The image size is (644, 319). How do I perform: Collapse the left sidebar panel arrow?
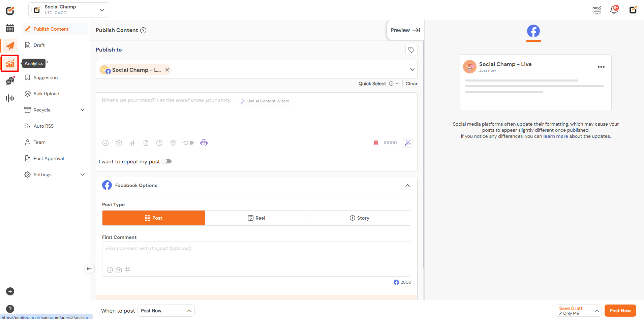89,269
